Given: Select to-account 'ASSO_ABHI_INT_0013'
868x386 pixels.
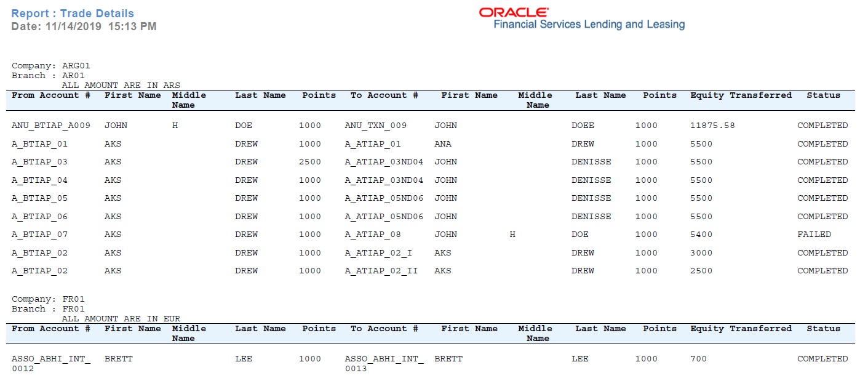Looking at the screenshot, I should pos(384,364).
